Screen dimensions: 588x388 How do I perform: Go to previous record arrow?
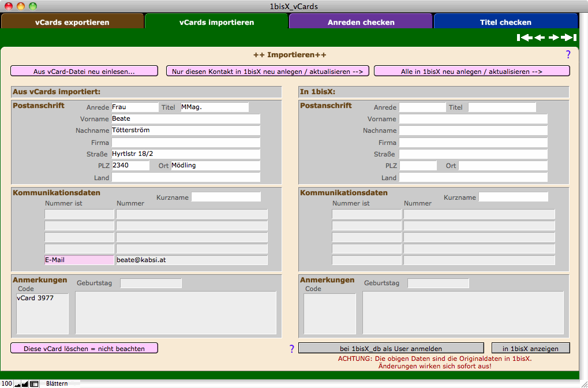click(540, 38)
